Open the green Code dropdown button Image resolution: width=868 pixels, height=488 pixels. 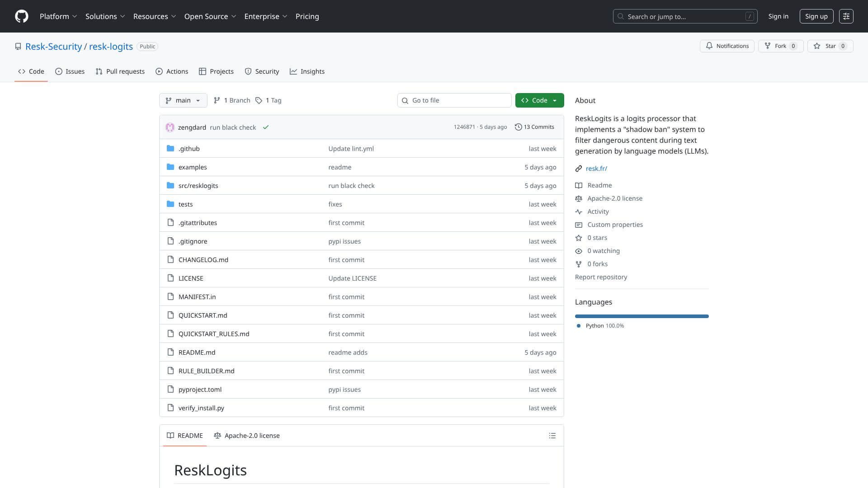point(539,100)
